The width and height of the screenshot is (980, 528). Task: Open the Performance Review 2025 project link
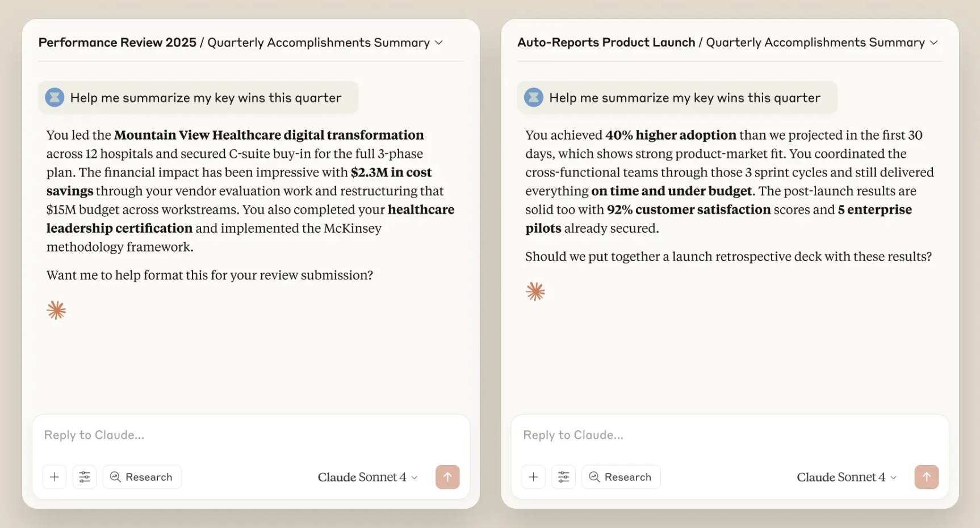118,43
